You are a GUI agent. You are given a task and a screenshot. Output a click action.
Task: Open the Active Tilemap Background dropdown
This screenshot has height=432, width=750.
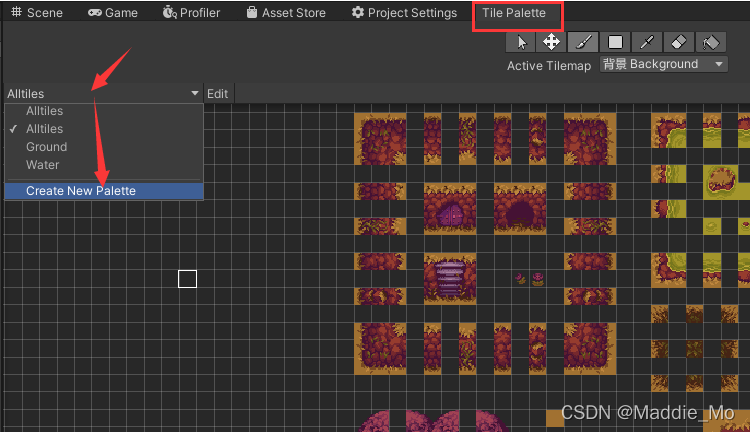[x=664, y=64]
